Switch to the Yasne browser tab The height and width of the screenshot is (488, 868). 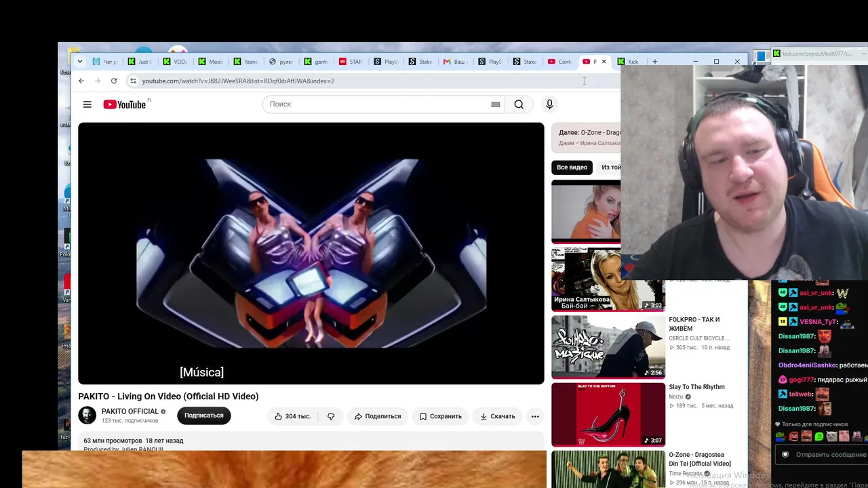pyautogui.click(x=246, y=62)
